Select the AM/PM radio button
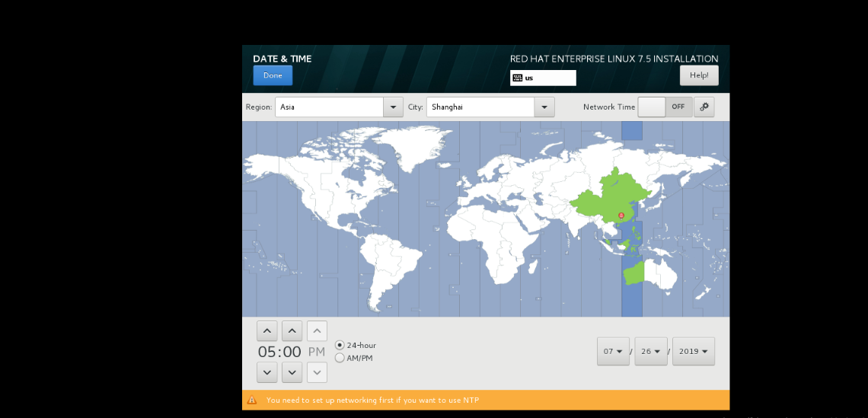The height and width of the screenshot is (418, 868). coord(340,358)
